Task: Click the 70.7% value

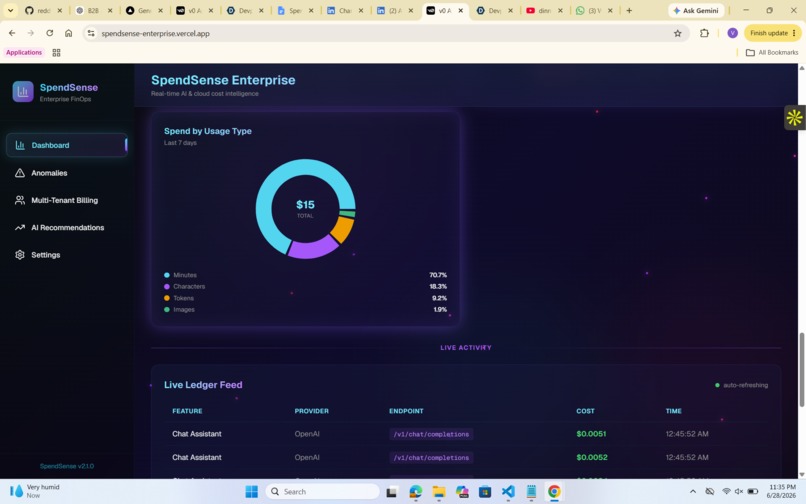Action: pyautogui.click(x=438, y=275)
